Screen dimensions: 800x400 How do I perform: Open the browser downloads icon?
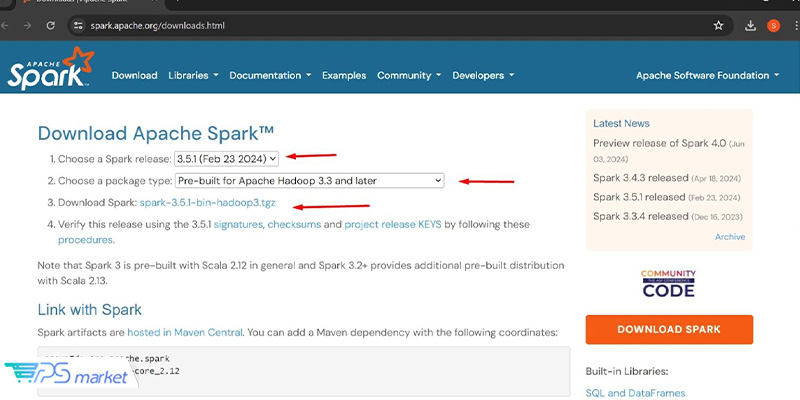[x=750, y=26]
